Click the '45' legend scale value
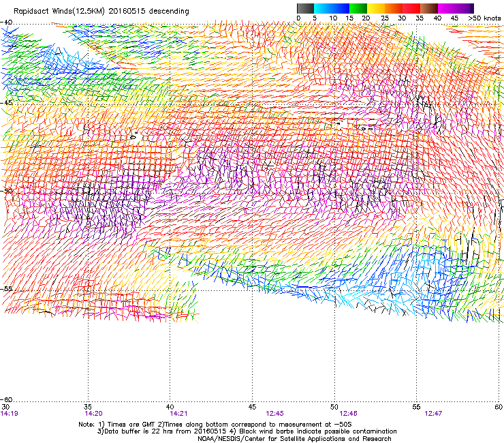The image size is (504, 443). pyautogui.click(x=454, y=18)
